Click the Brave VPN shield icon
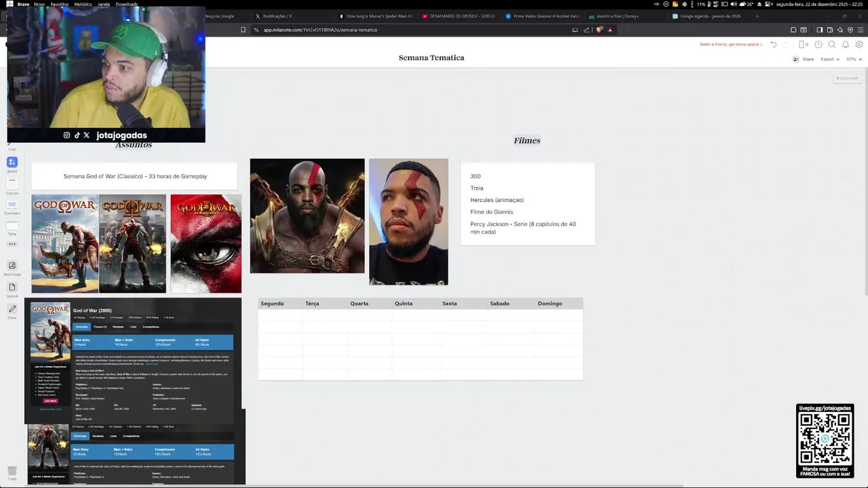 point(850,30)
